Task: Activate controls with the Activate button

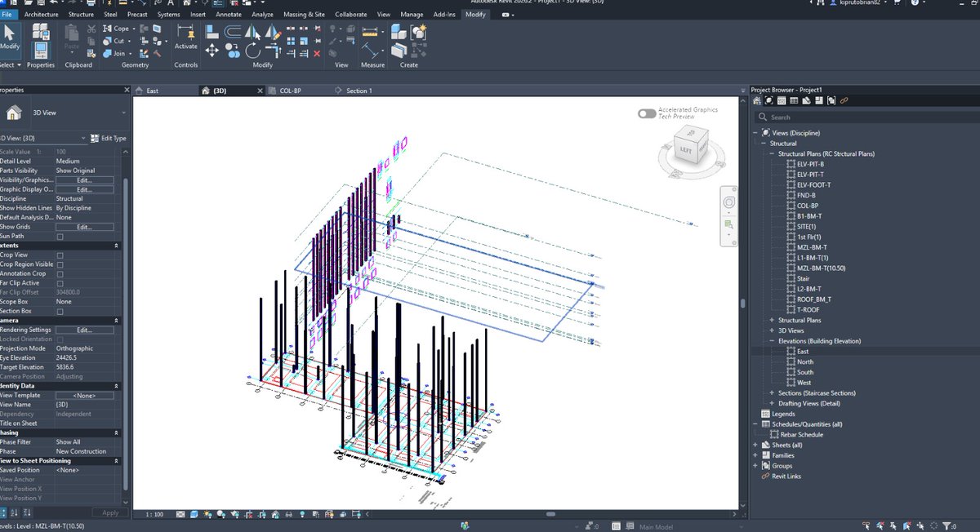Action: pyautogui.click(x=186, y=38)
